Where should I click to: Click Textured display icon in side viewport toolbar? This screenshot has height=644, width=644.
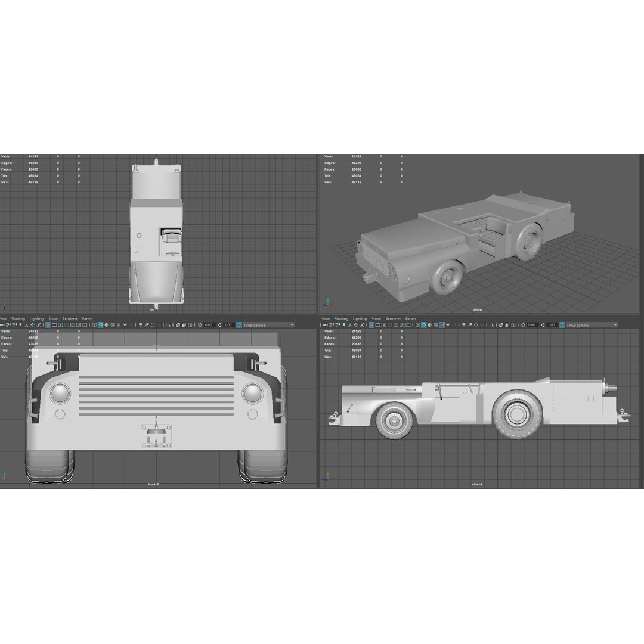tap(442, 325)
